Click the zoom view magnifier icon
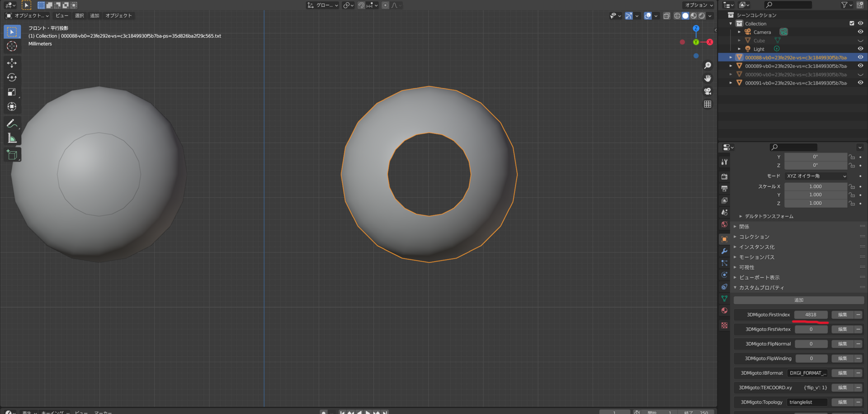868x414 pixels. coord(708,66)
